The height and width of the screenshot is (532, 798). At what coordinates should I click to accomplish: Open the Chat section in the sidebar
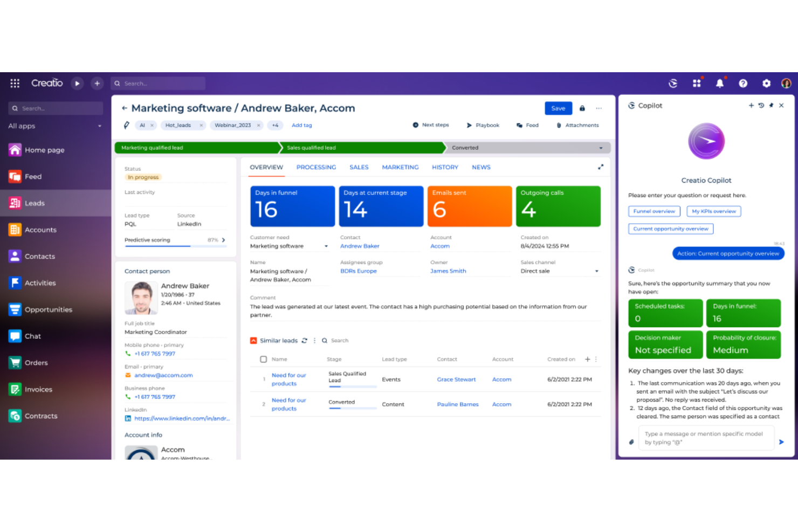click(32, 336)
